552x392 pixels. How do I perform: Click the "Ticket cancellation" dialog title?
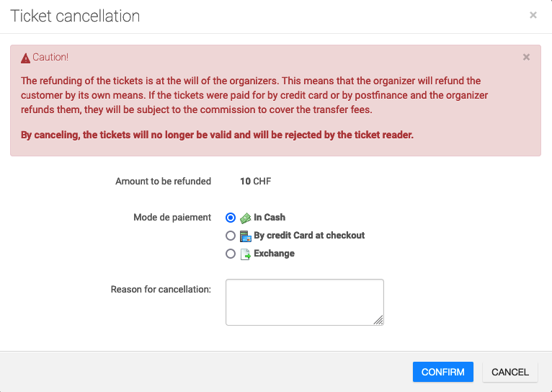click(75, 16)
